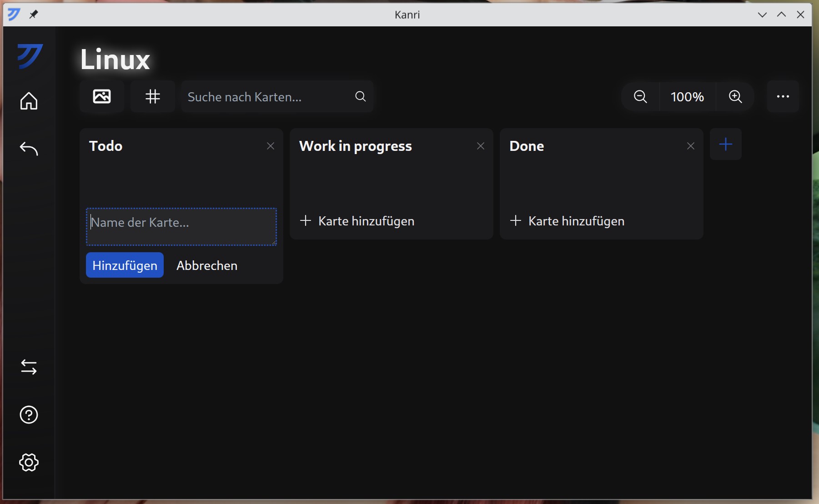Open the tags hash icon button
Image resolution: width=819 pixels, height=504 pixels.
click(153, 96)
